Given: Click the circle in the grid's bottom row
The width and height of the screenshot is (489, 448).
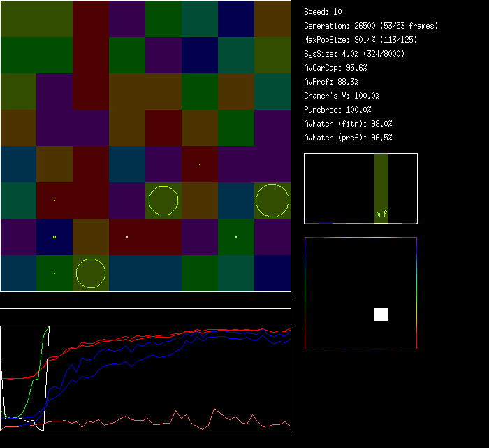Looking at the screenshot, I should (91, 273).
